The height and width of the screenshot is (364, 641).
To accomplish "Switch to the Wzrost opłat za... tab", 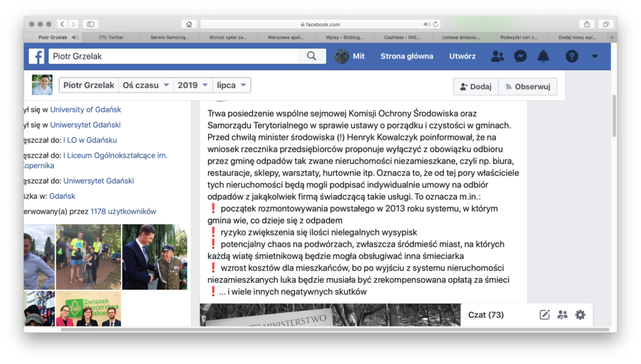I will 228,37.
